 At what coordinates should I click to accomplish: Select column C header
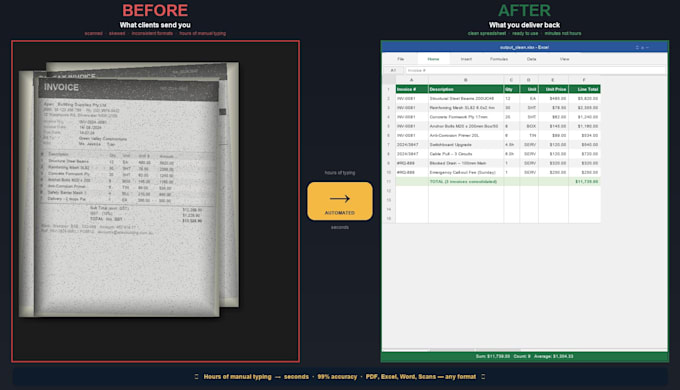point(511,80)
